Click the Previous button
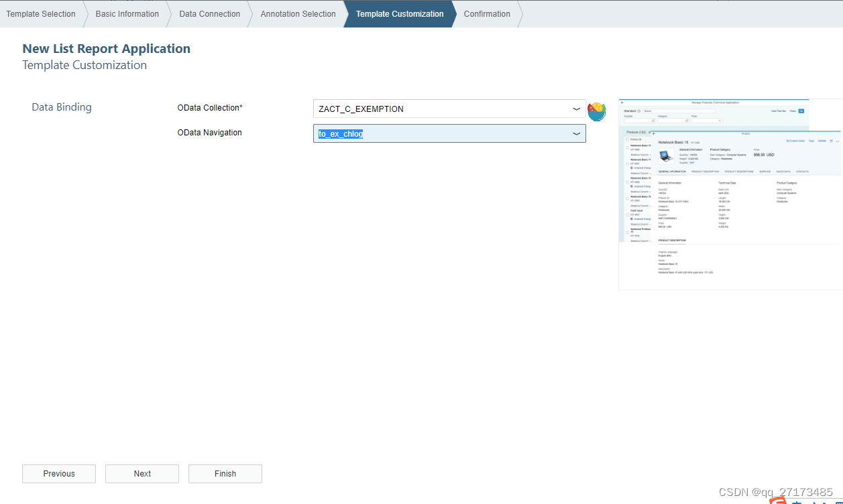This screenshot has height=504, width=843. point(59,474)
